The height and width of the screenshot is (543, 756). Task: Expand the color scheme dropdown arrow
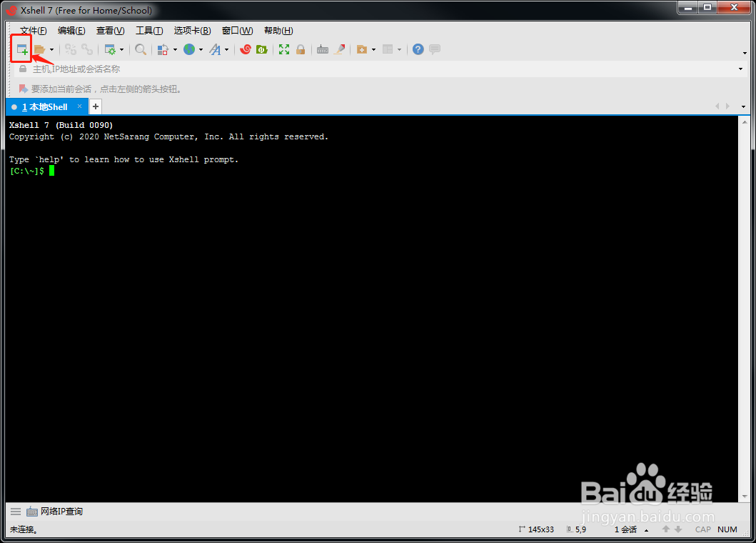point(175,49)
